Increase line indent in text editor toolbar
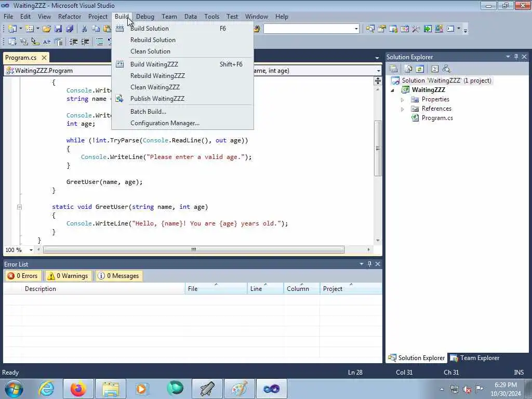 [85, 42]
